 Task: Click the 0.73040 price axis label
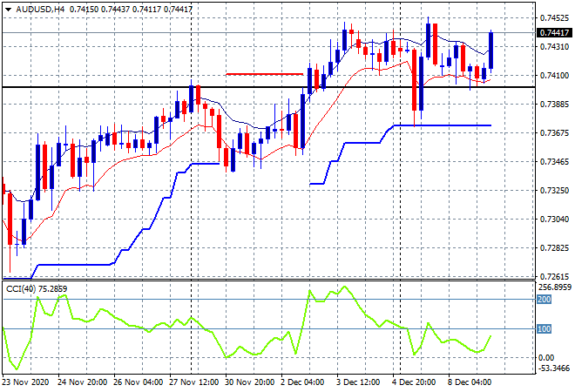554,219
